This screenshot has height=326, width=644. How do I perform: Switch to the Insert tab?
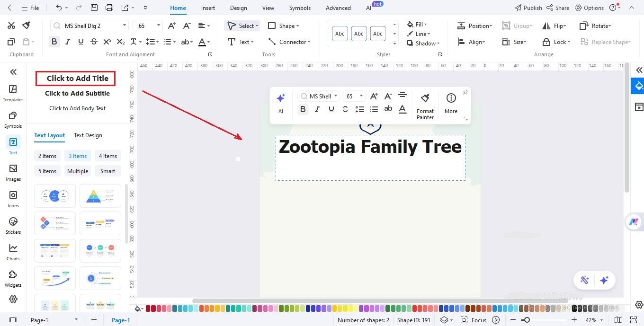tap(208, 8)
